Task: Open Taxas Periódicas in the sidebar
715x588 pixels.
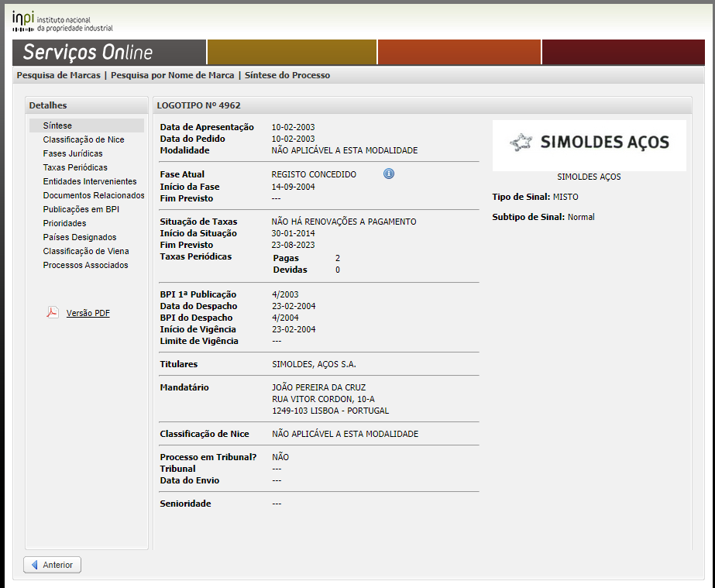Action: [x=75, y=167]
